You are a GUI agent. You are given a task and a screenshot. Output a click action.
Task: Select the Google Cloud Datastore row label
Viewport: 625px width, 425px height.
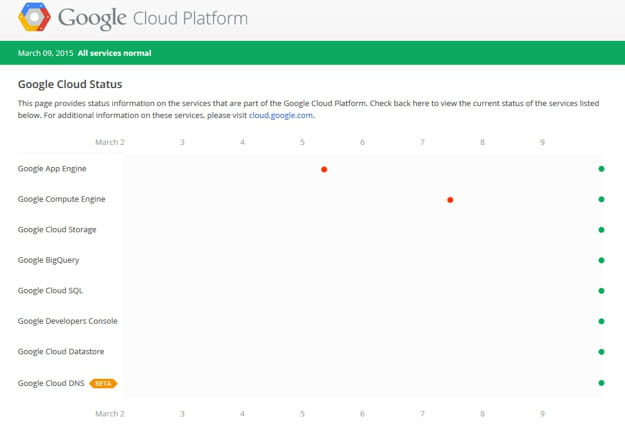[x=61, y=351]
